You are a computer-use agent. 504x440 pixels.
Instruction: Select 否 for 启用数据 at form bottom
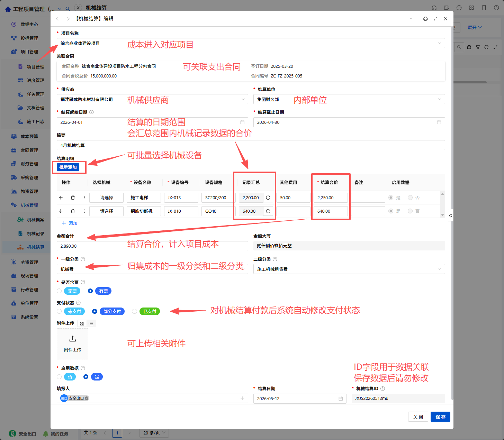[x=70, y=377]
